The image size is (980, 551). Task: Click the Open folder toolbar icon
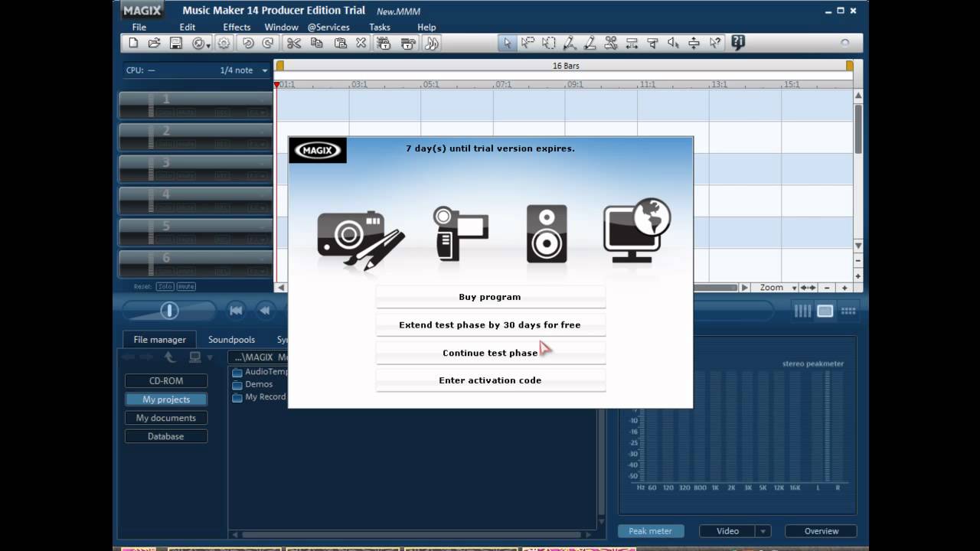pyautogui.click(x=154, y=44)
